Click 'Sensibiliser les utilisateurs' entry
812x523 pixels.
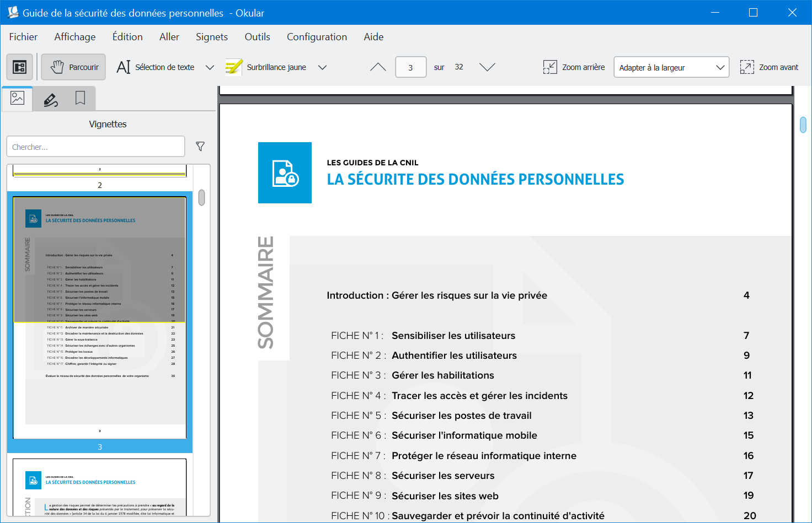pyautogui.click(x=453, y=336)
